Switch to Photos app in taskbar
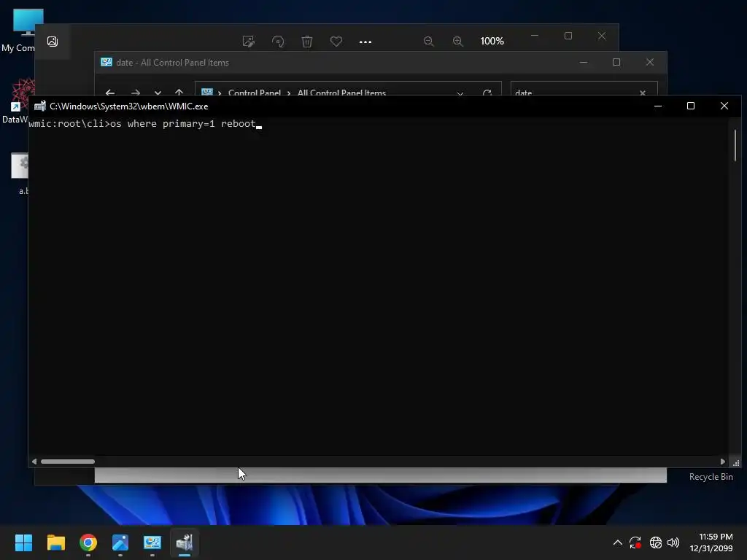747x560 pixels. click(120, 542)
